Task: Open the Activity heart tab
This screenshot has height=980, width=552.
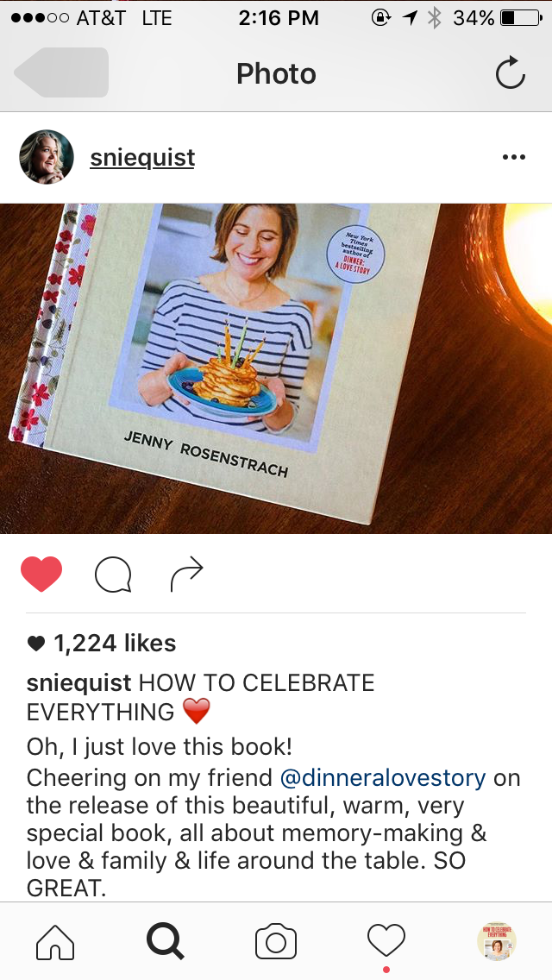Action: pyautogui.click(x=386, y=941)
